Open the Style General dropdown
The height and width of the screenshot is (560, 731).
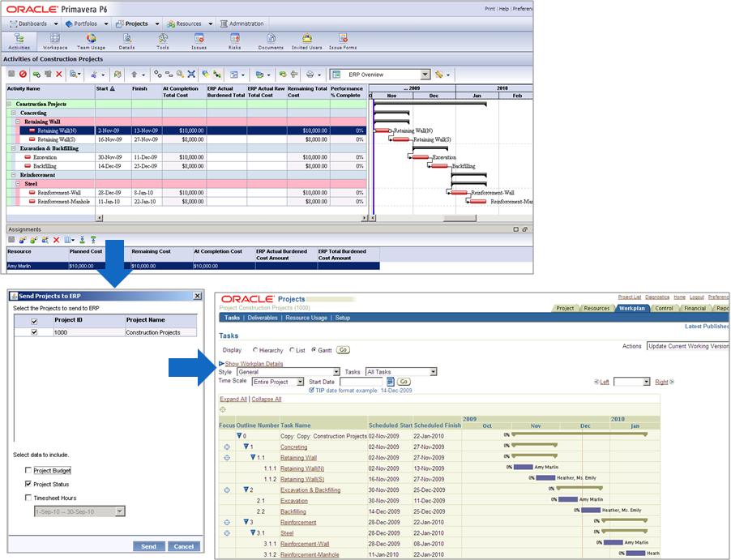pos(336,372)
